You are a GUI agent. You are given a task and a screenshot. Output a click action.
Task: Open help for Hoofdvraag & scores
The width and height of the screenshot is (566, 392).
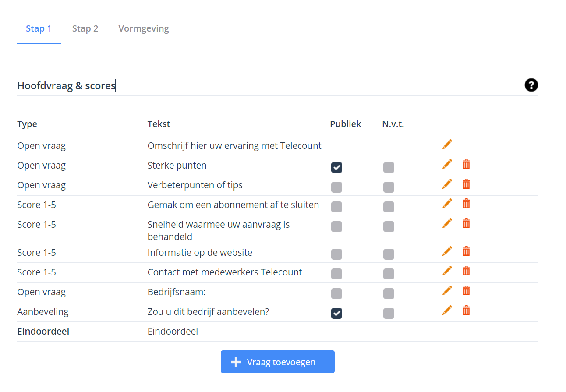pos(531,85)
